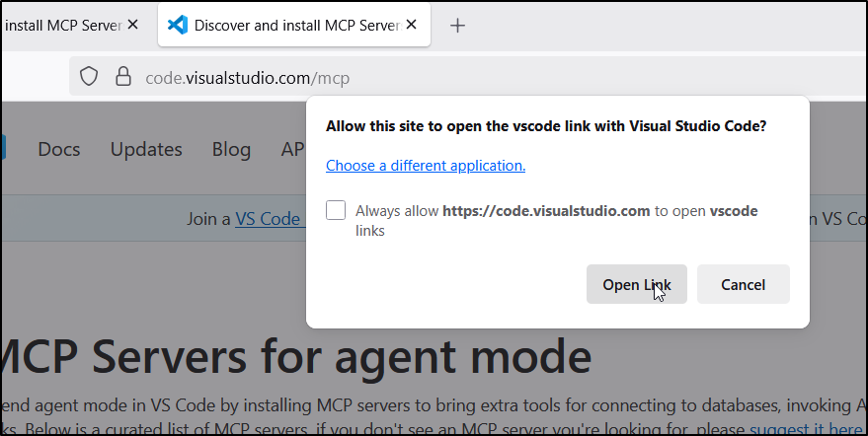Viewport: 868px width, 436px height.
Task: Go to the Updates page
Action: [x=146, y=150]
